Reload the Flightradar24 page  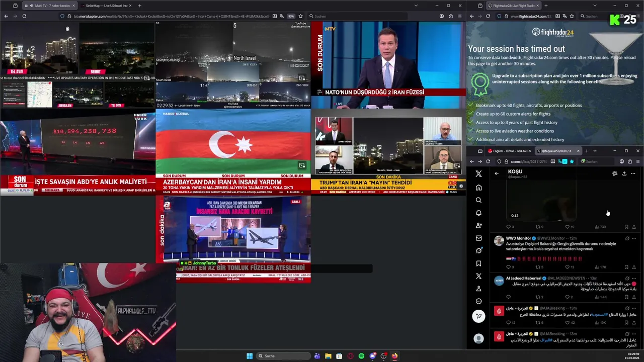(x=488, y=16)
